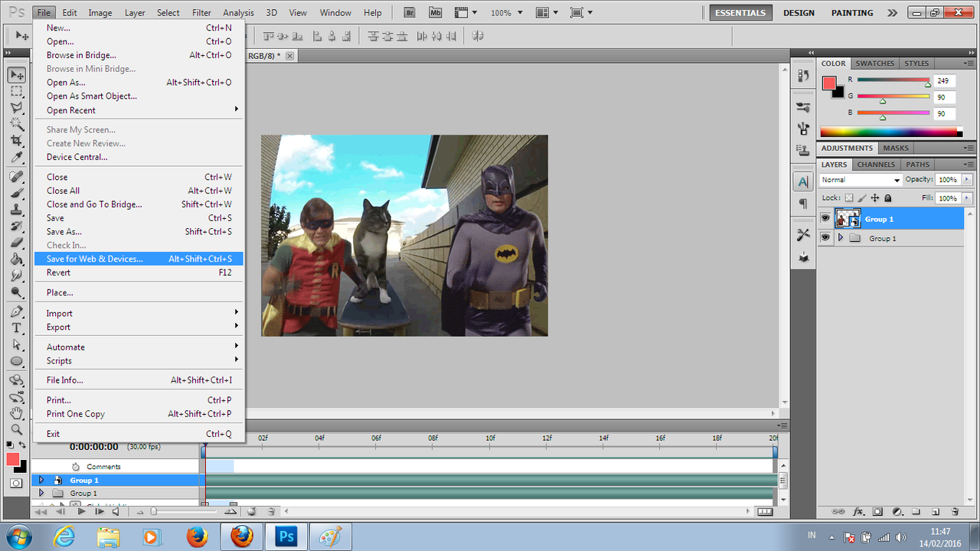Toggle lock image pixels brush icon
Image resolution: width=980 pixels, height=551 pixels.
[861, 197]
